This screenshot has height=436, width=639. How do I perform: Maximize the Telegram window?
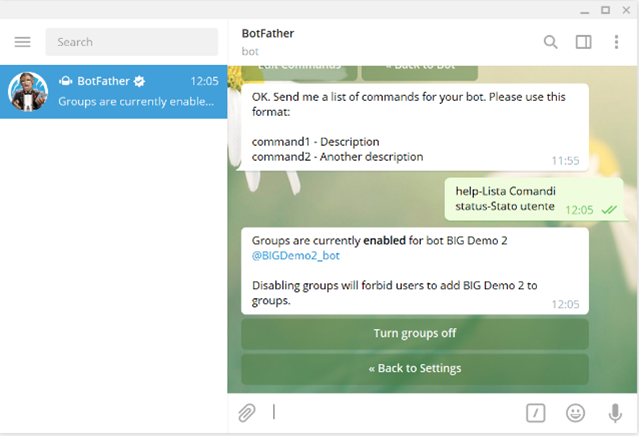point(606,10)
